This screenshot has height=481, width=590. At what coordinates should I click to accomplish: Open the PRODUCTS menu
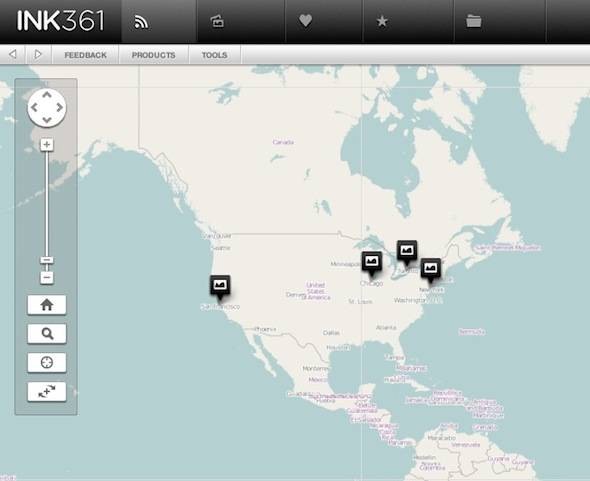pos(154,55)
